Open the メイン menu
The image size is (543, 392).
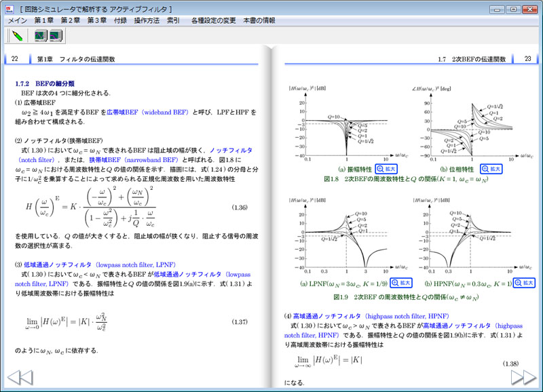tap(18, 20)
